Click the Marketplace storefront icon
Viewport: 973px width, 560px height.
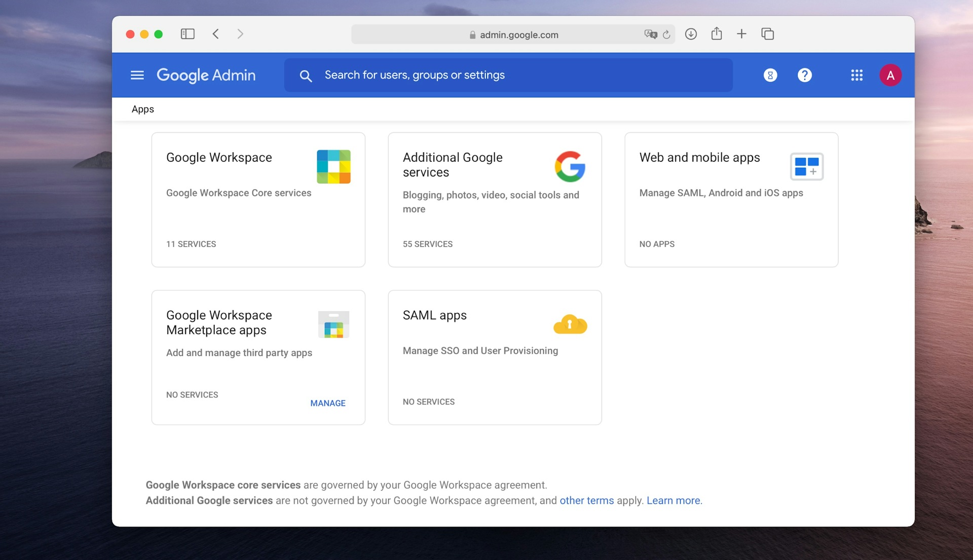[333, 324]
